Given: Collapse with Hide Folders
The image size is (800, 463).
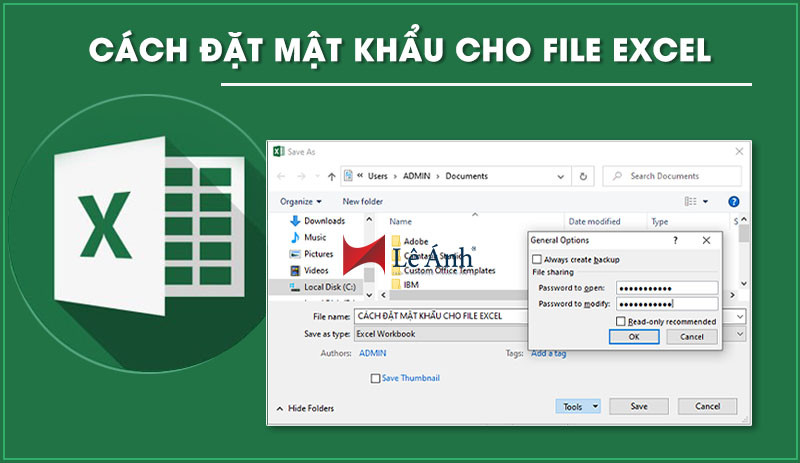Looking at the screenshot, I should (305, 408).
